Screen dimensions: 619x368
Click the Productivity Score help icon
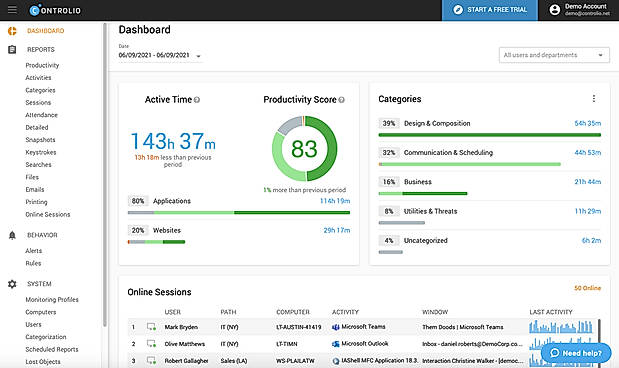[x=341, y=100]
